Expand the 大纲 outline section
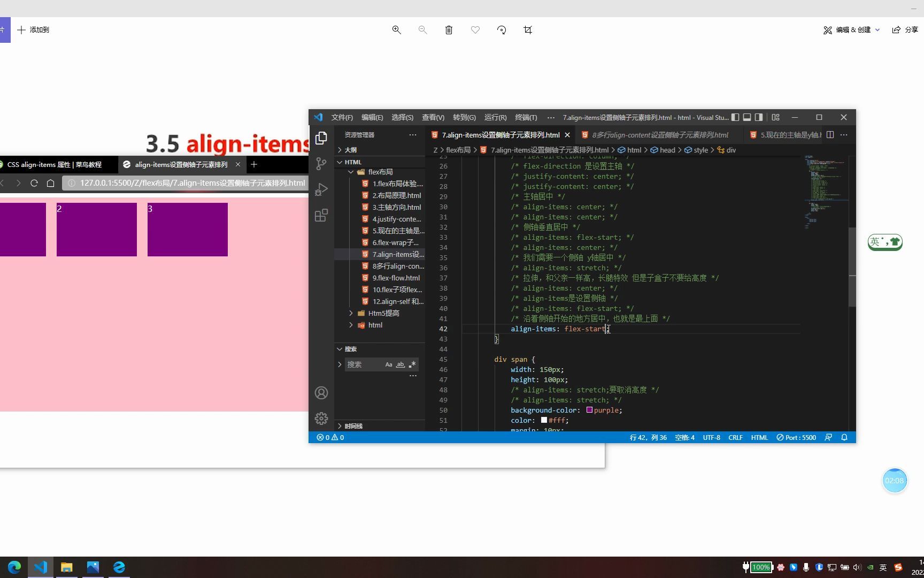Image resolution: width=924 pixels, height=578 pixels. [x=340, y=150]
